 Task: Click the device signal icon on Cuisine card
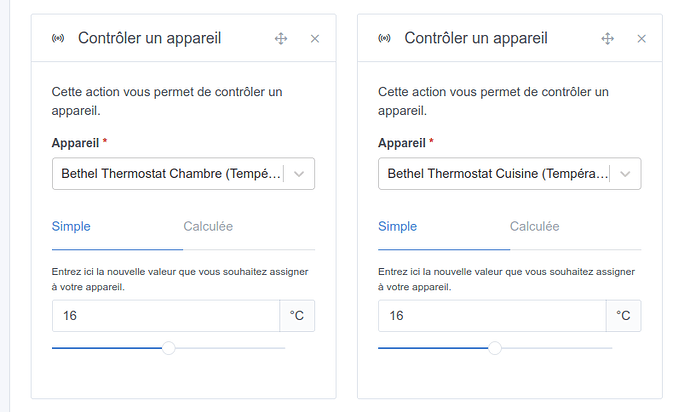click(x=384, y=39)
